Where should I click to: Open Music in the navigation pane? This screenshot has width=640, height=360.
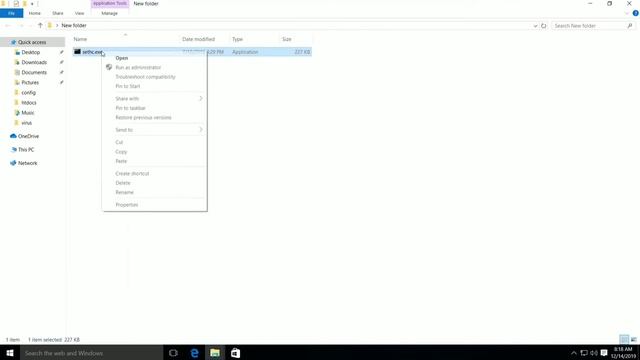click(x=28, y=113)
